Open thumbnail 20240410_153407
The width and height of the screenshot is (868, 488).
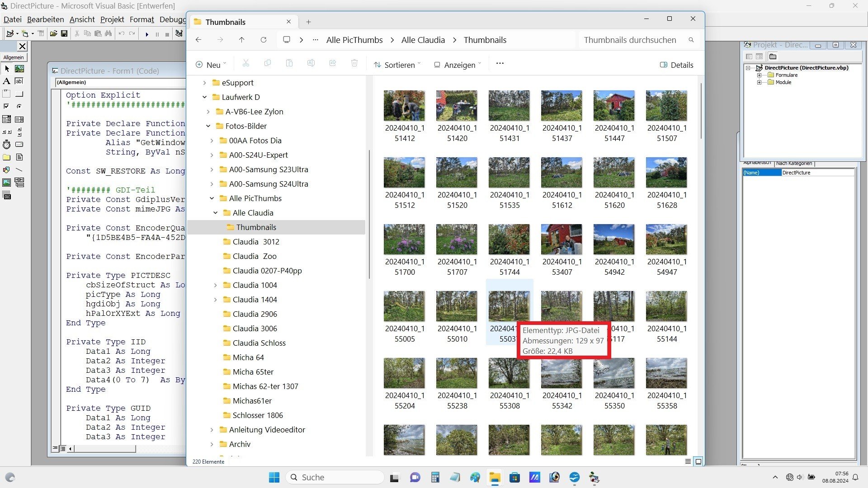(x=561, y=240)
